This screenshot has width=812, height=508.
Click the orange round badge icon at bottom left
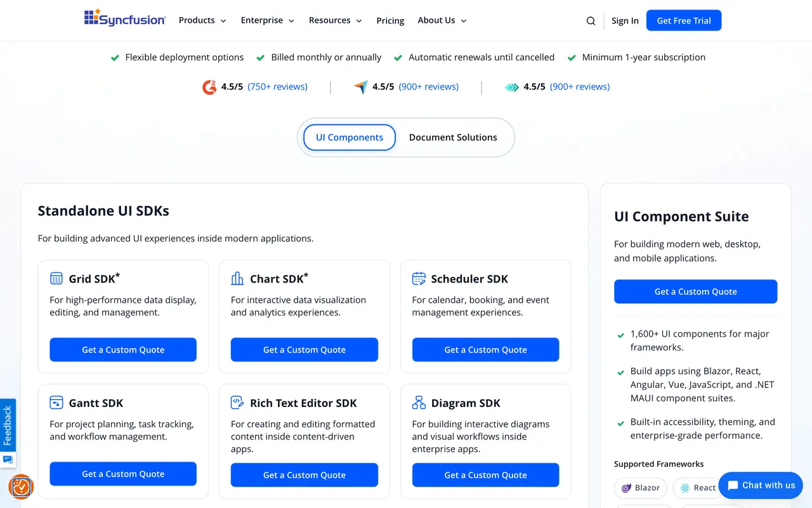pyautogui.click(x=21, y=487)
